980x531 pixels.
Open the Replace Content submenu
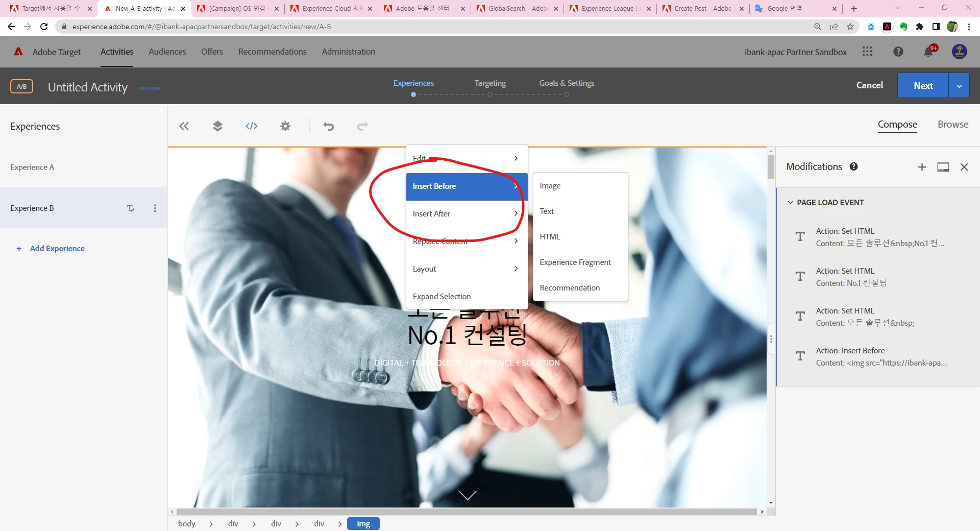467,242
